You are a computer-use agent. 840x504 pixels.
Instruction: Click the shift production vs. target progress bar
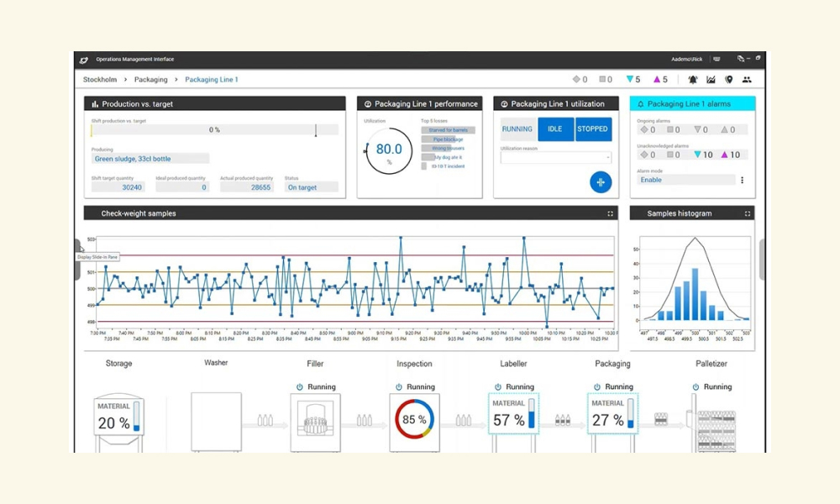point(215,129)
